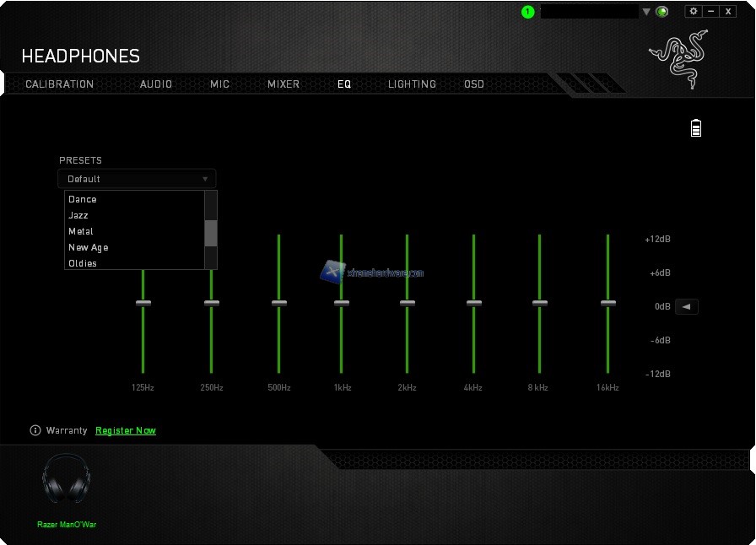The height and width of the screenshot is (545, 756).
Task: Go to the Lighting tab
Action: click(412, 84)
